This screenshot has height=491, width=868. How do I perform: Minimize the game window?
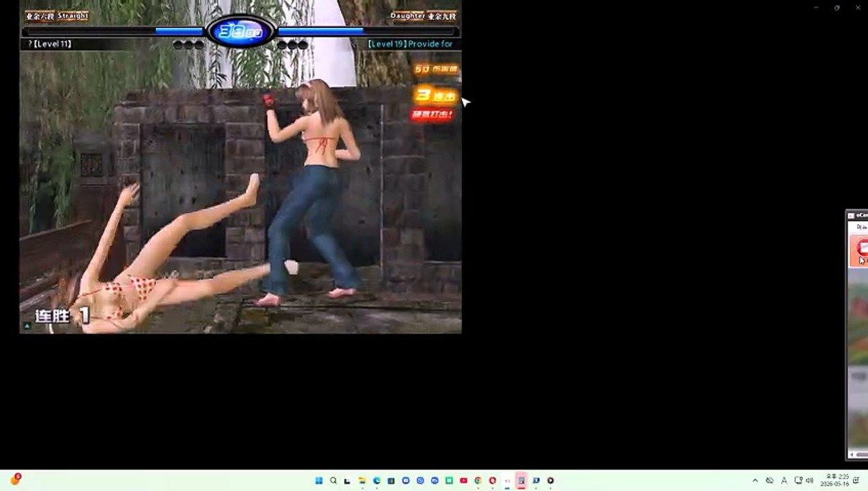[x=816, y=8]
